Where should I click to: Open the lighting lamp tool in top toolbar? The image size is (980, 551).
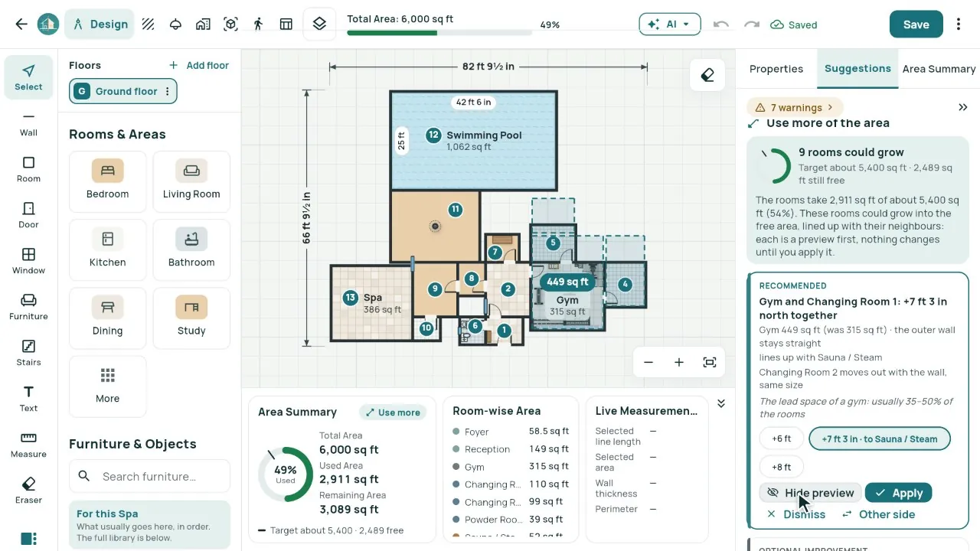pos(175,24)
